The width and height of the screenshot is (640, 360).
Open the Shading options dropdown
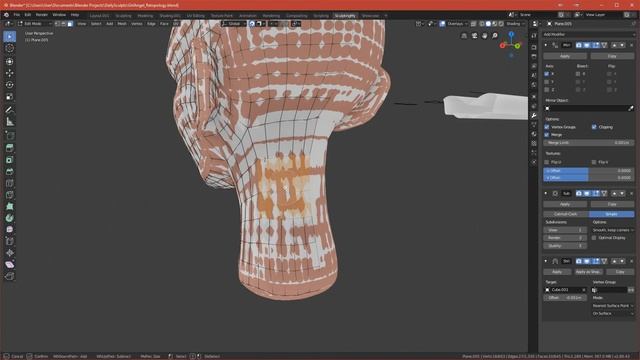coord(515,24)
